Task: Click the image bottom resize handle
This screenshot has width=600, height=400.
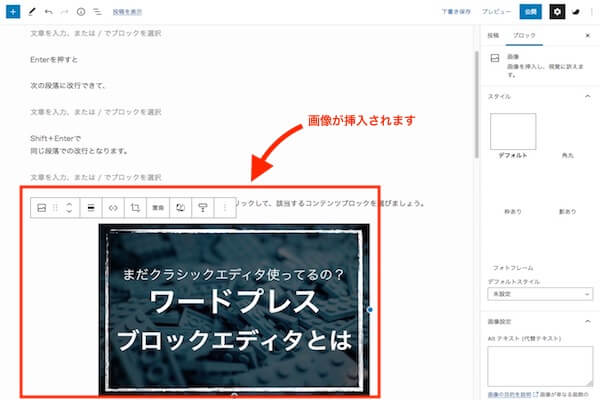Action: click(235, 395)
